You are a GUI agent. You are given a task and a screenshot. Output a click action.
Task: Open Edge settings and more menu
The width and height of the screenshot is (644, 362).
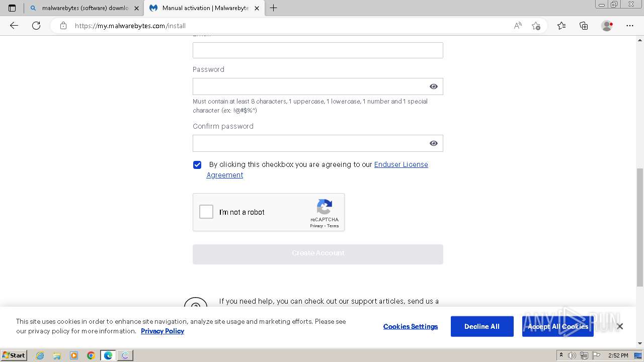[x=629, y=26]
